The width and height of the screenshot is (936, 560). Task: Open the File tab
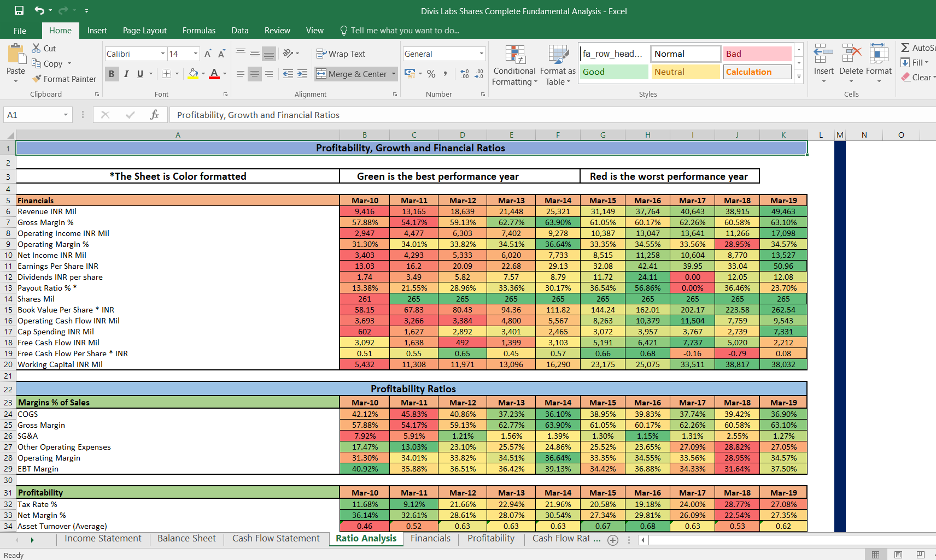(x=20, y=31)
